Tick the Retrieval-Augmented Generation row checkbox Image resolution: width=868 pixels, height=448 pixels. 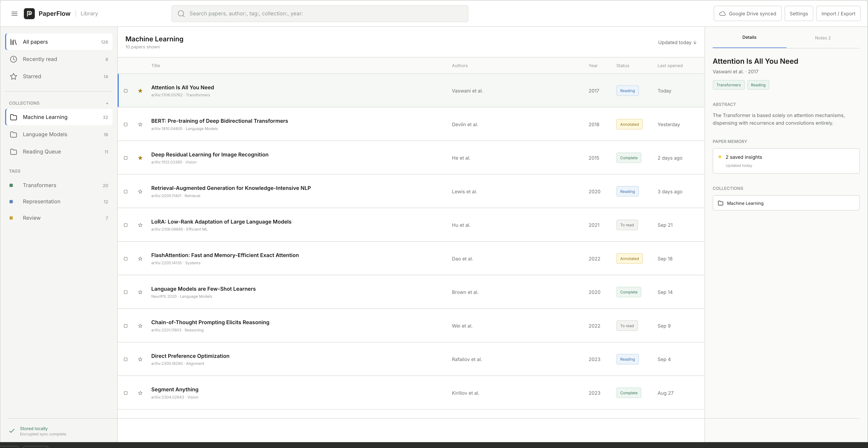(126, 192)
